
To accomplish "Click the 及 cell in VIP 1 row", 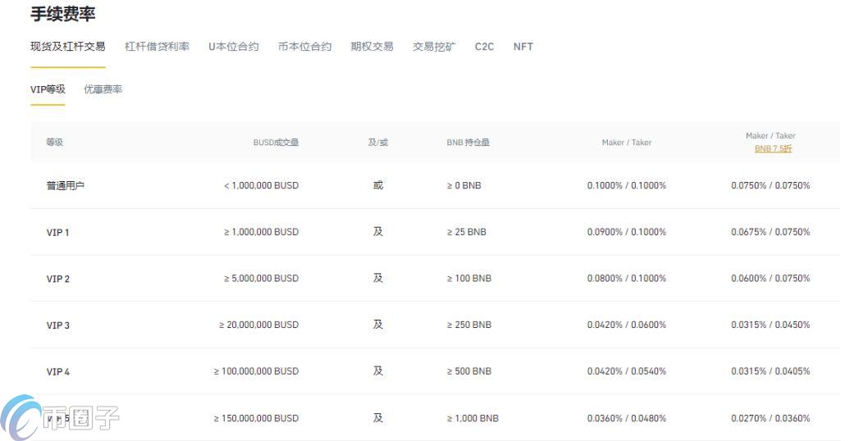I will [x=378, y=232].
